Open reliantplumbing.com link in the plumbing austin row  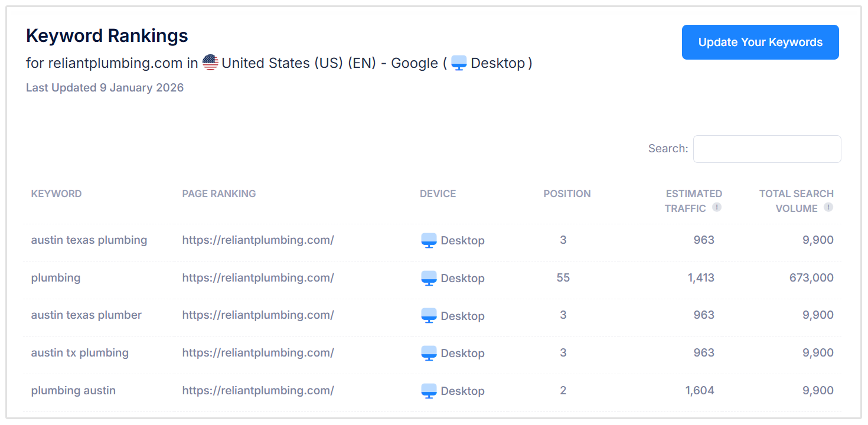click(x=258, y=391)
